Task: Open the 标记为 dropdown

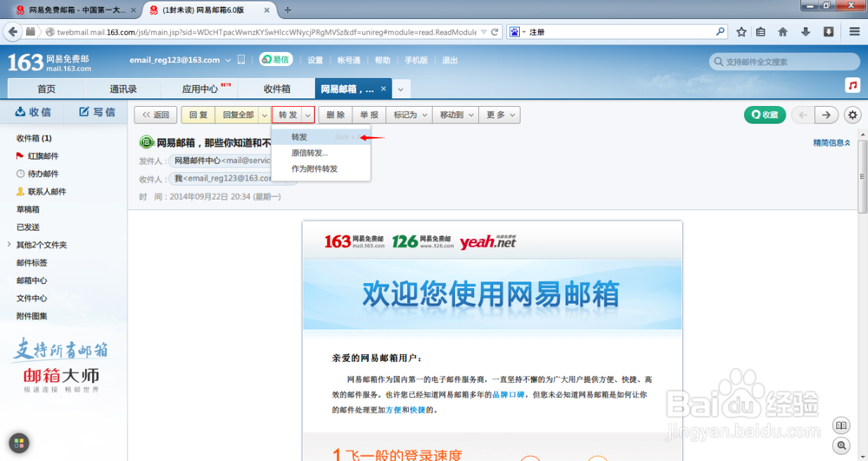Action: click(x=410, y=115)
